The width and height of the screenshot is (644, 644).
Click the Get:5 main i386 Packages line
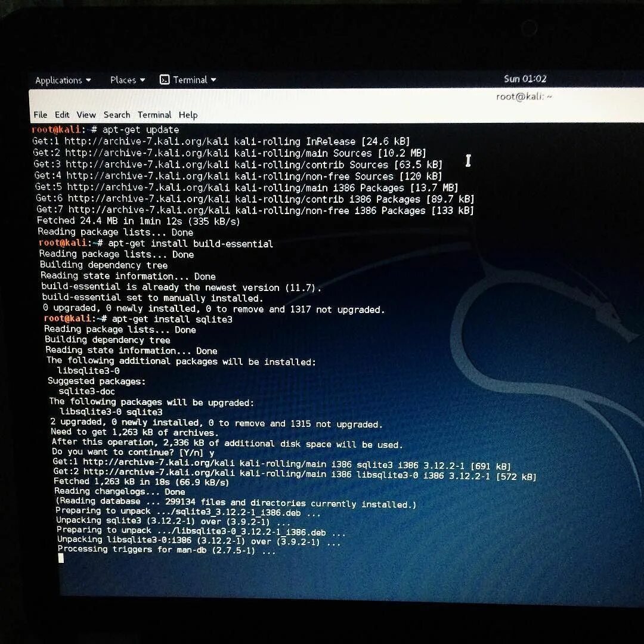tap(246, 187)
